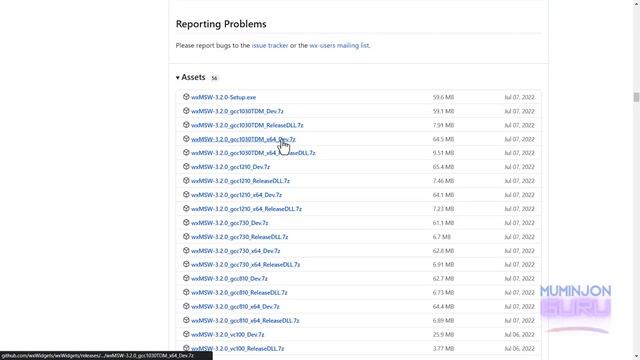Image resolution: width=640 pixels, height=360 pixels.
Task: Click the Assets count badge 56
Action: click(214, 78)
